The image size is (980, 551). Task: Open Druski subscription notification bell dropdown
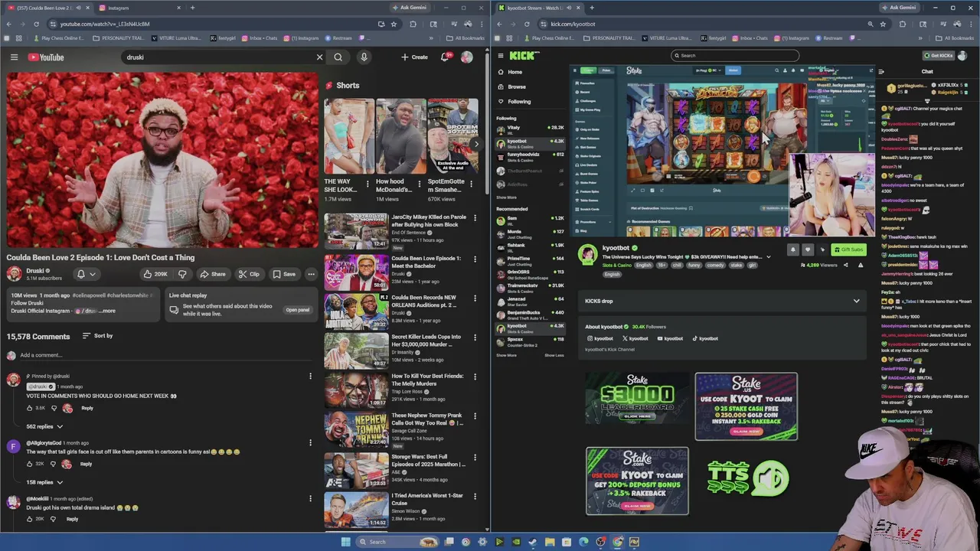click(86, 274)
